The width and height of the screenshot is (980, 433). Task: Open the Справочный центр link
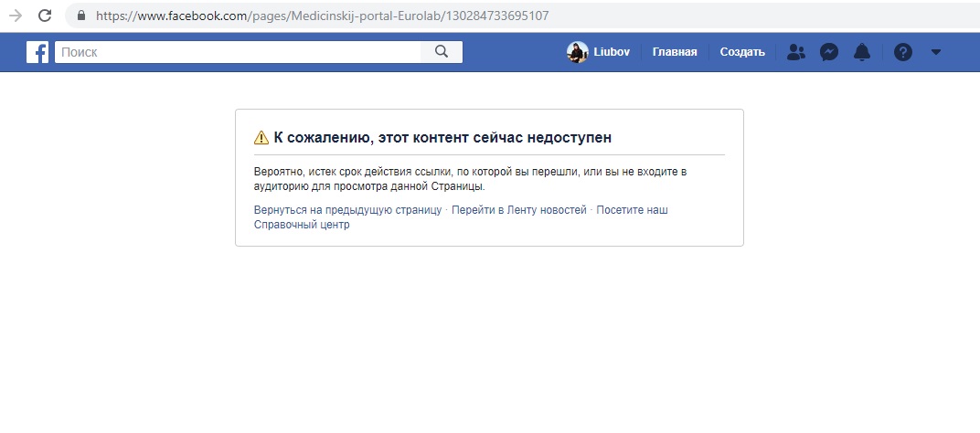click(302, 226)
